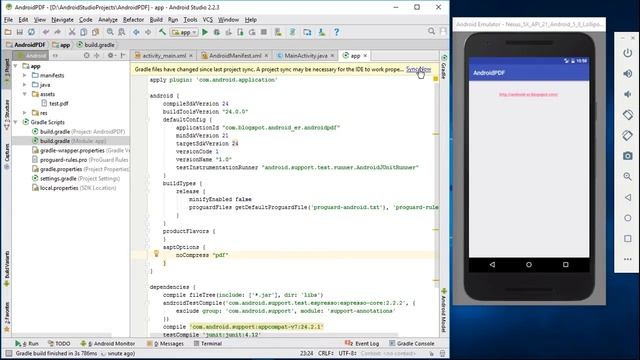Open the Android project view dropdown
The width and height of the screenshot is (640, 360).
point(32,56)
